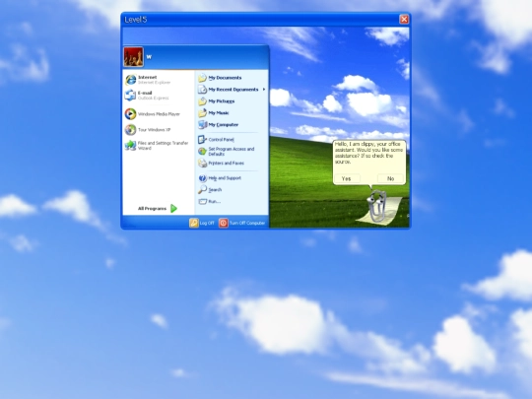Click the red Turn Off Computer icon
The image size is (532, 399).
[x=224, y=223]
